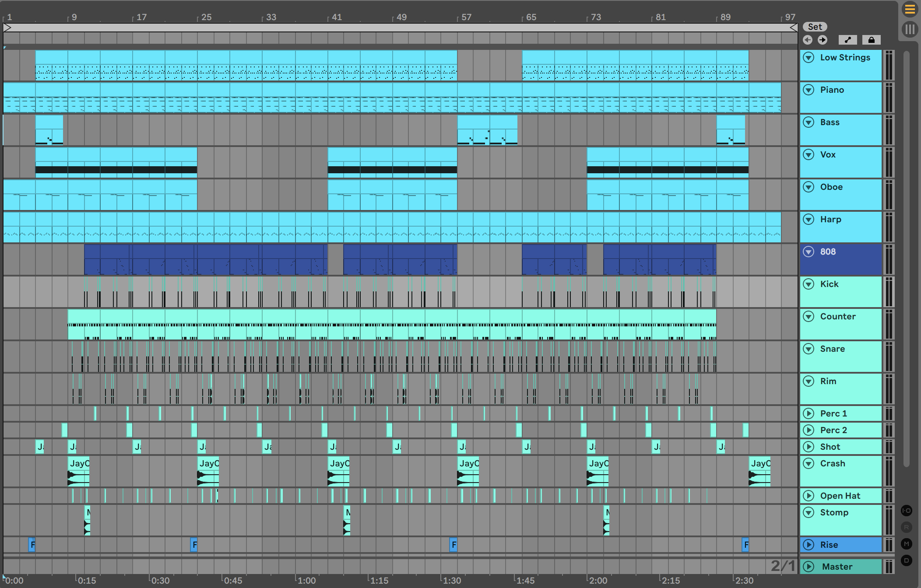Viewport: 921px width, 588px height.
Task: Collapse the Low Strings track
Action: (x=809, y=57)
